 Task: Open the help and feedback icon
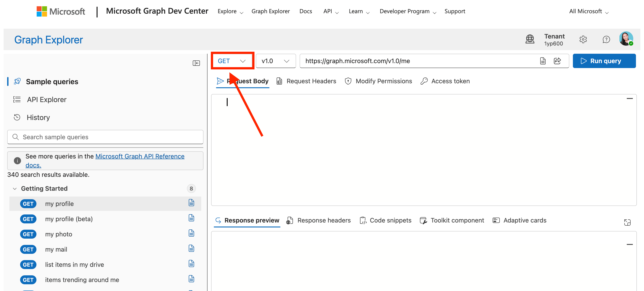606,39
